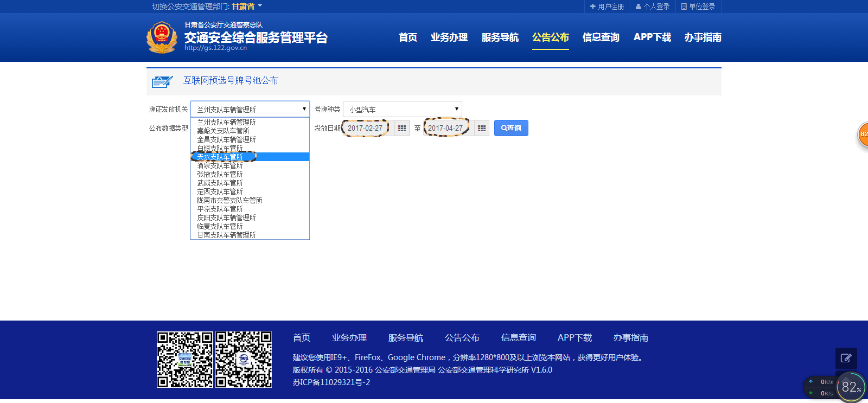
Task: Click footer 公告公布 link
Action: 462,338
